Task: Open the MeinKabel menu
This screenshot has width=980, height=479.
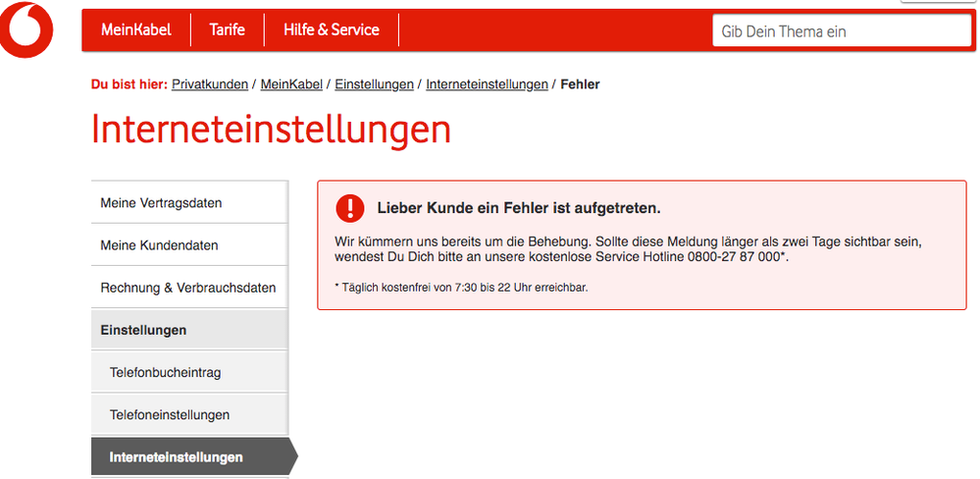Action: click(136, 29)
